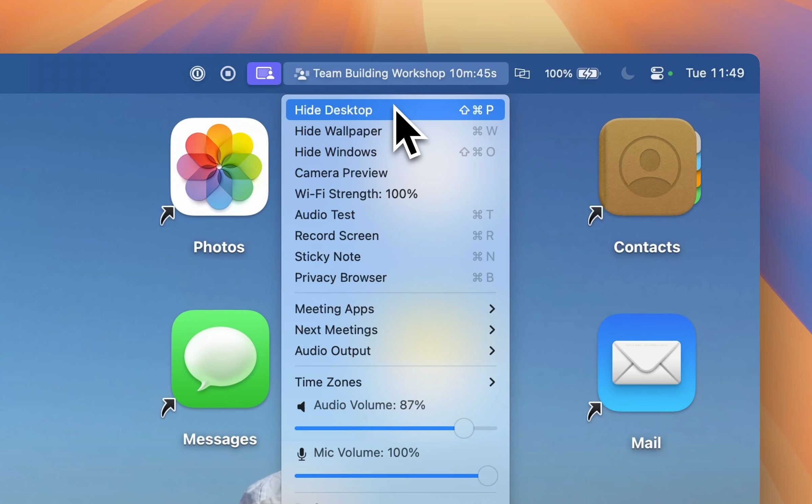812x504 pixels.
Task: Click the Wi-Fi Strength: 100% entry
Action: tap(395, 194)
